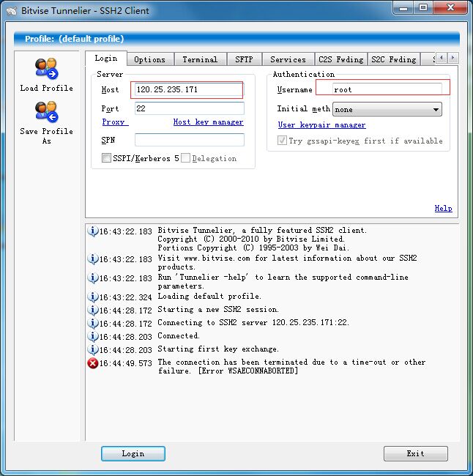Maximize the Bitvise Tunnelier window
The height and width of the screenshot is (476, 473).
pos(423,8)
